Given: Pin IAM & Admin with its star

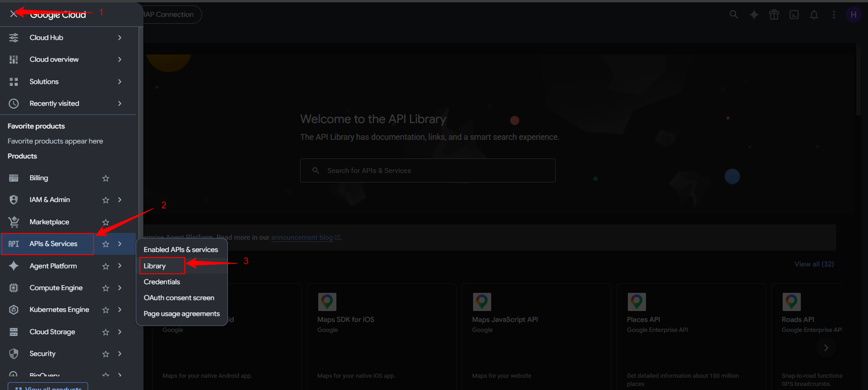Looking at the screenshot, I should coord(106,200).
